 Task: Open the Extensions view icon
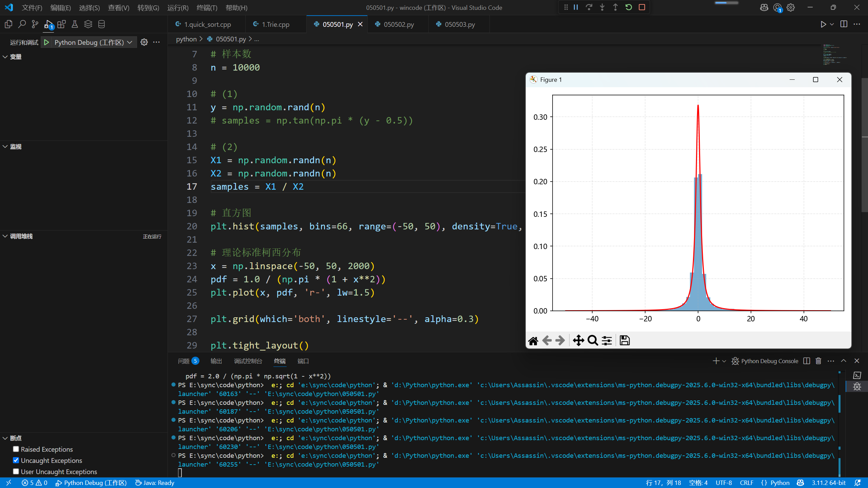61,24
